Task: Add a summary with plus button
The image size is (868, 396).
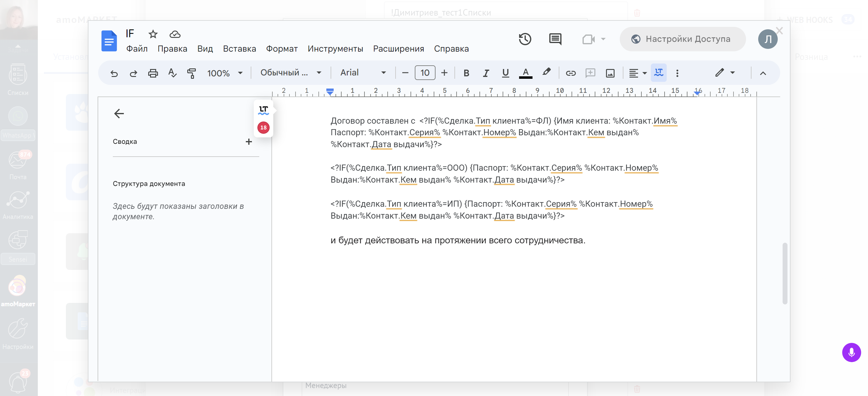Action: pyautogui.click(x=249, y=142)
